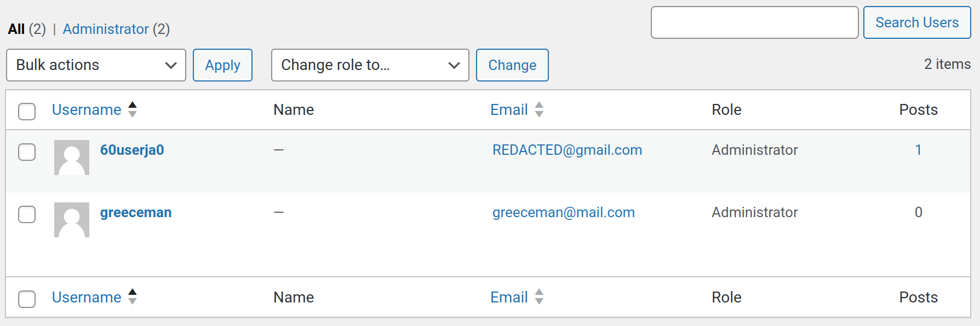The width and height of the screenshot is (980, 326).
Task: Click the Search Users button
Action: (916, 22)
